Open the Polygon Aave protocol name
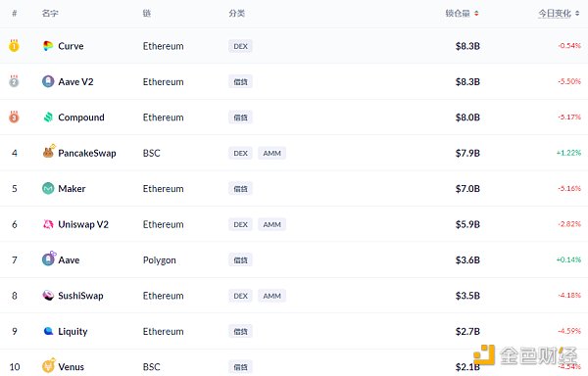Viewport: 588px width, 376px height. pos(69,259)
